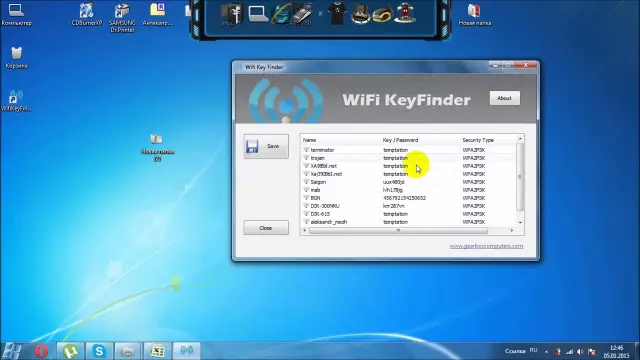This screenshot has width=640, height=360.
Task: Visit the gearboxcomputers.com link
Action: click(x=486, y=246)
